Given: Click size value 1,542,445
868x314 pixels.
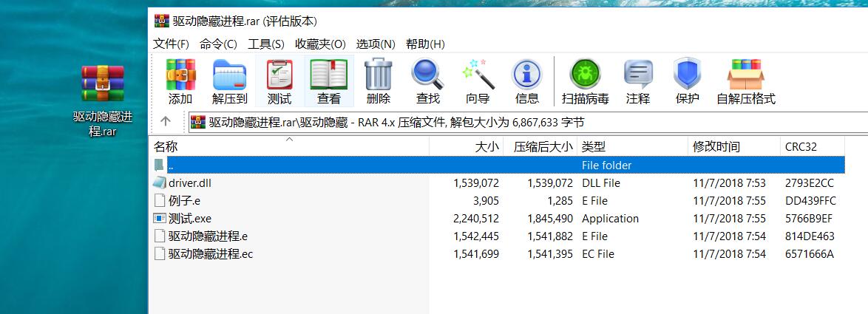Looking at the screenshot, I should pos(476,236).
